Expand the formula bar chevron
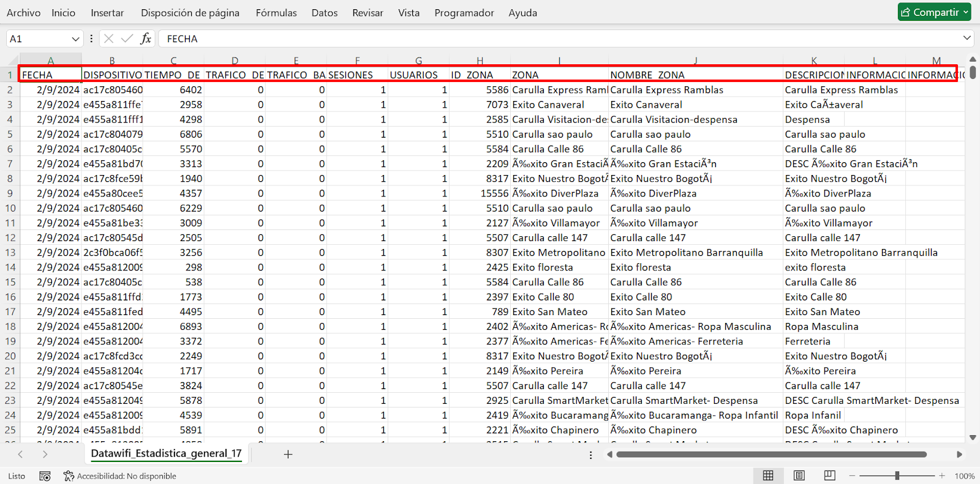 967,38
